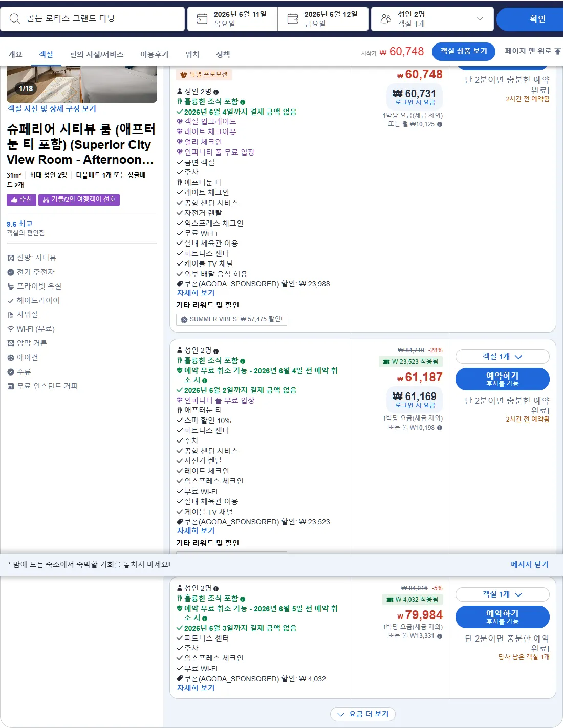Click the ticket icon on ₩23,523 적용됨
This screenshot has width=563, height=728.
click(386, 362)
